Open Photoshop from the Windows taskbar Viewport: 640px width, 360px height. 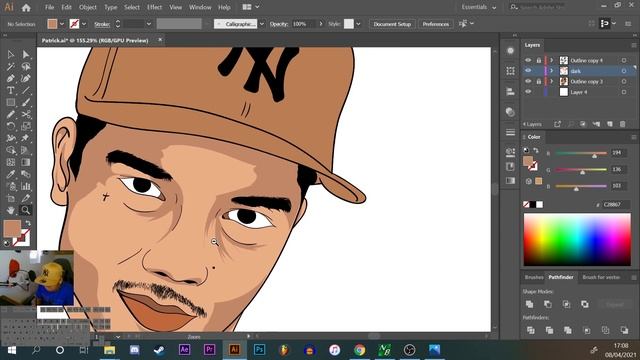[x=259, y=350]
